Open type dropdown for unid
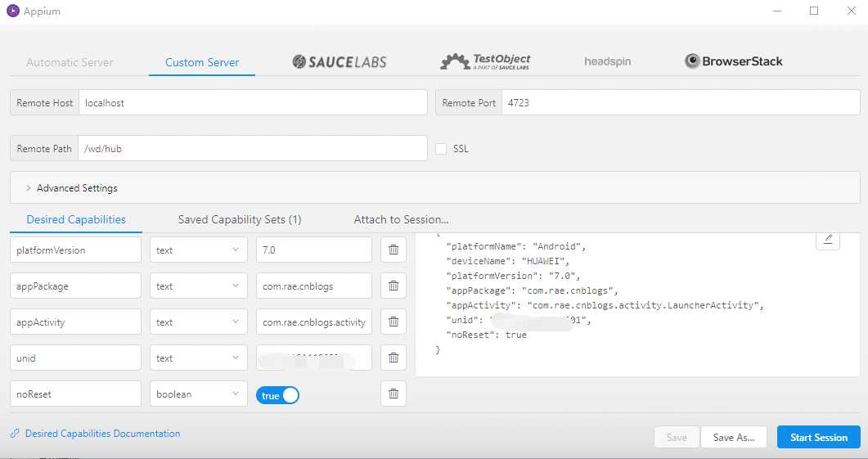This screenshot has height=459, width=868. [198, 358]
